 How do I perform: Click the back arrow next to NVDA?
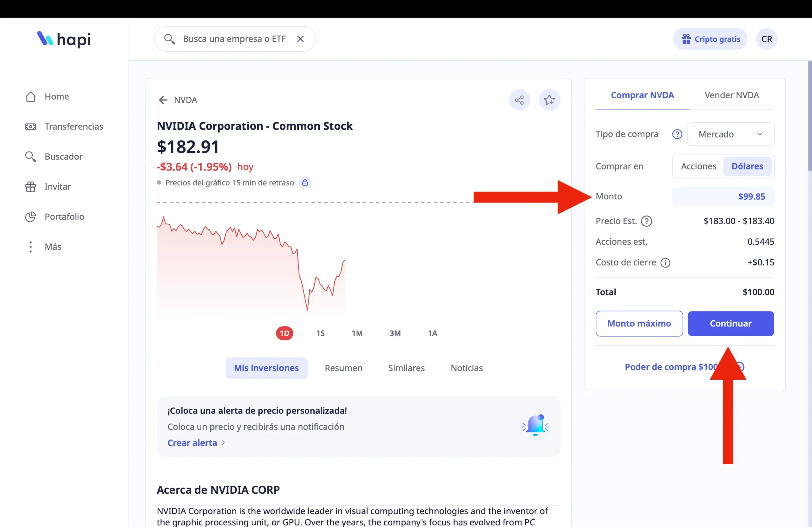pyautogui.click(x=163, y=100)
